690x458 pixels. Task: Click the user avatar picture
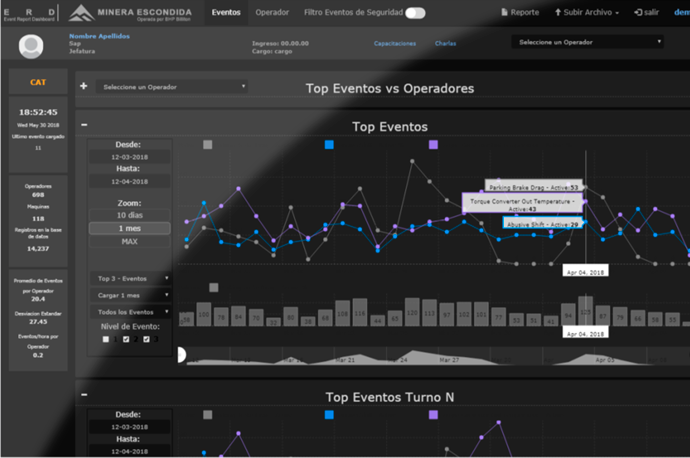tap(31, 46)
